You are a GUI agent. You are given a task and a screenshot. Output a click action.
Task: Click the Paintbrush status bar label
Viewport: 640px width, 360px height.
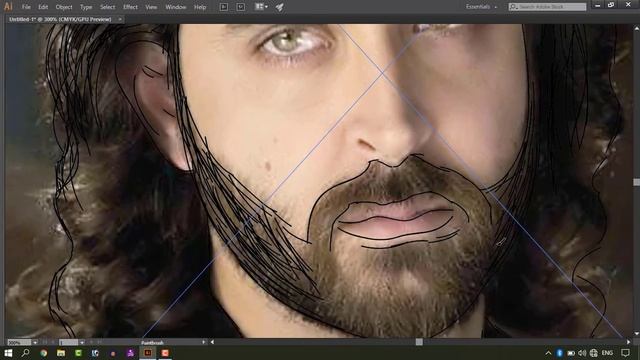pos(152,342)
